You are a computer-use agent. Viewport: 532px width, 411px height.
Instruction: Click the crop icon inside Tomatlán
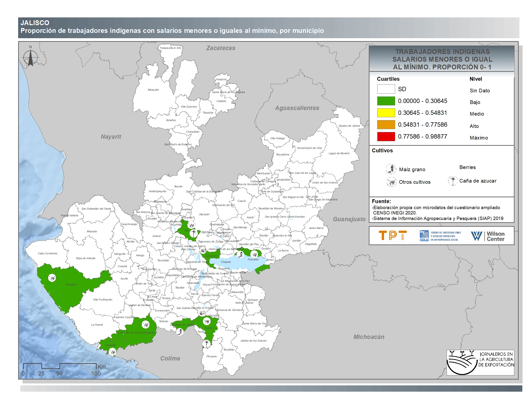[x=52, y=278]
